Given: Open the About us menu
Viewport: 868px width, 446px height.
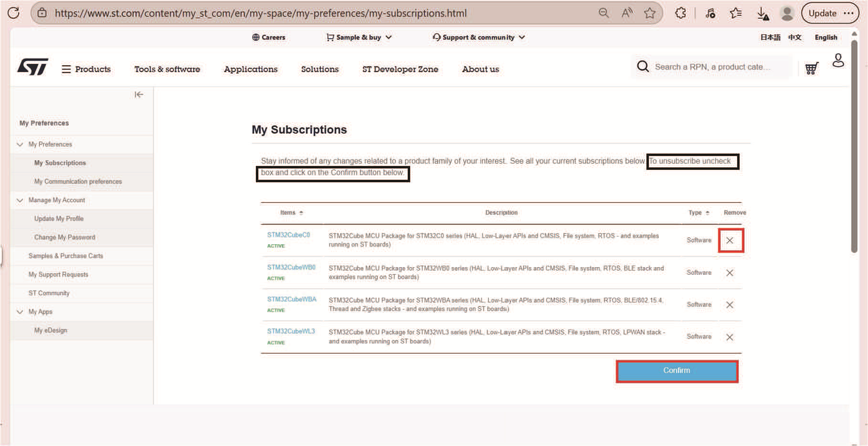Looking at the screenshot, I should (480, 69).
